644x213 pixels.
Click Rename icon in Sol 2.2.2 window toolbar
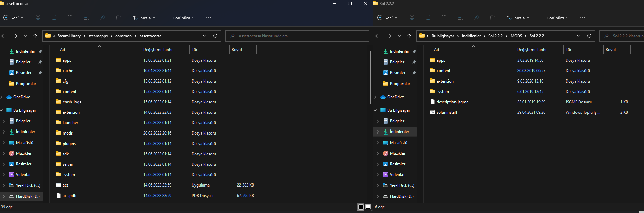pos(460,18)
